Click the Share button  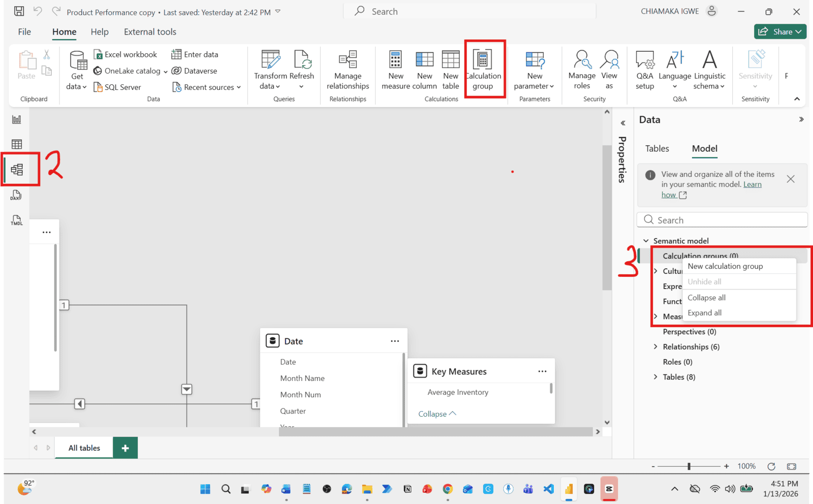coord(780,31)
